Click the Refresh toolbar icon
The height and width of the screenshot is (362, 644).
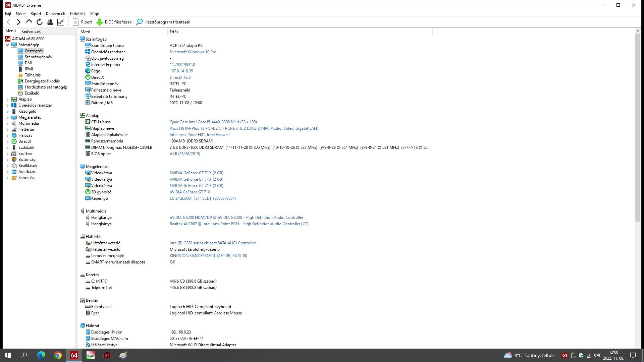coord(40,22)
